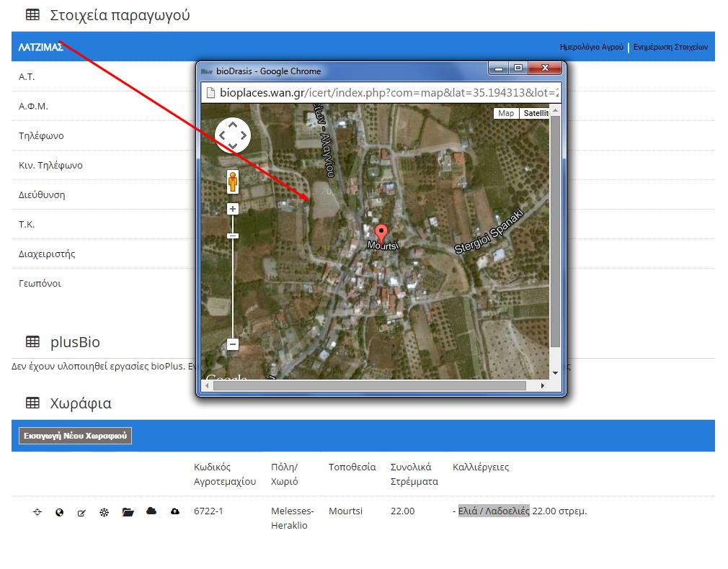Image resolution: width=728 pixels, height=569 pixels.
Task: Click the Τοποθεσία column header
Action: tap(352, 467)
